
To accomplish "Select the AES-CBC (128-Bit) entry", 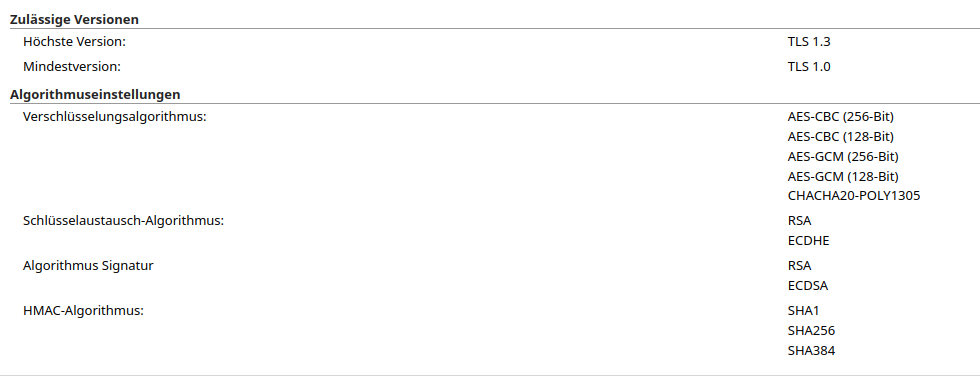I will tap(841, 136).
